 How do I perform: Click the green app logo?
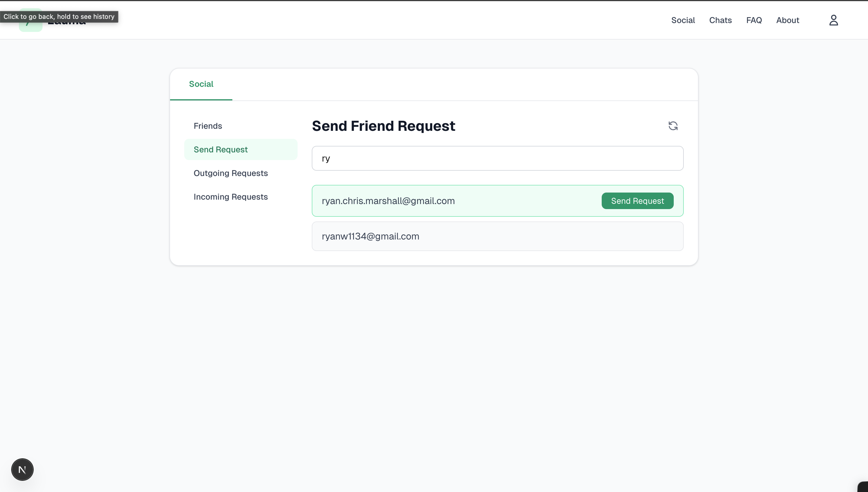point(30,27)
